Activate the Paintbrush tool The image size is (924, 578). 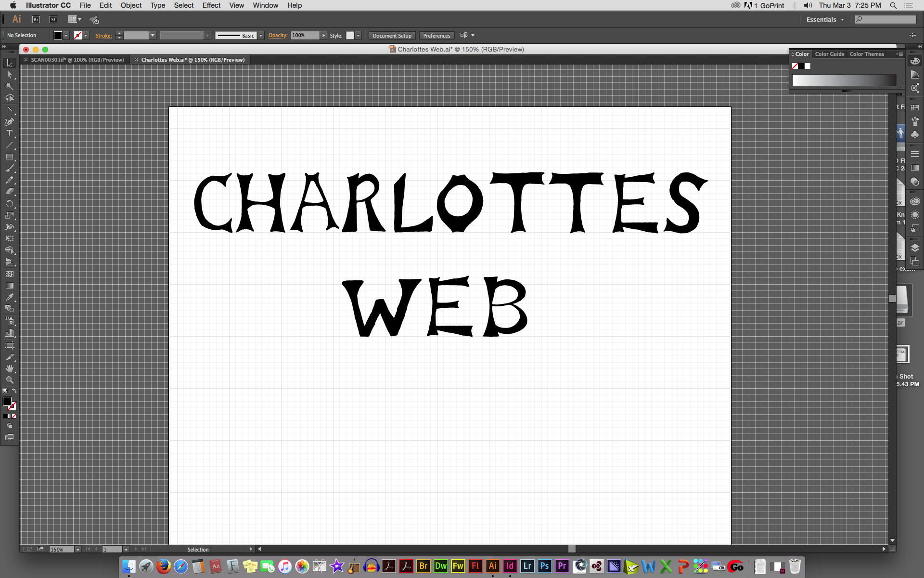point(9,169)
